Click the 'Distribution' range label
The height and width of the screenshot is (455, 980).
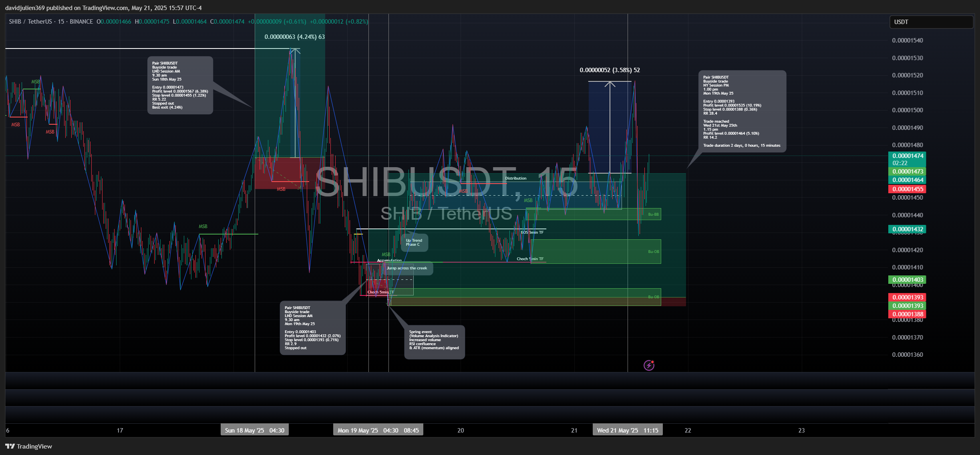[516, 178]
